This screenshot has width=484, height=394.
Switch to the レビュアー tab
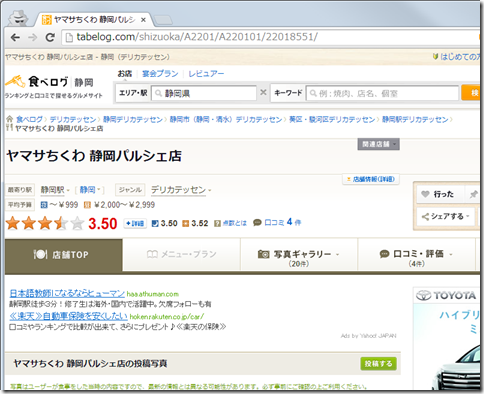(206, 73)
